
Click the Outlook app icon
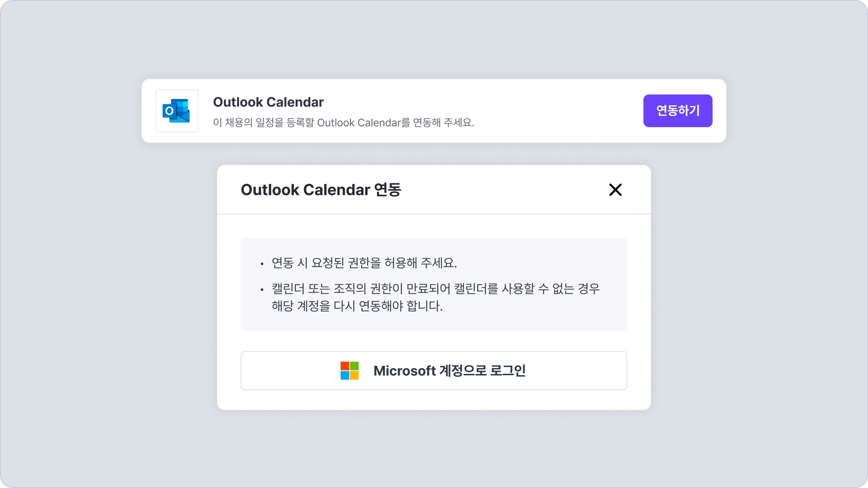coord(177,111)
